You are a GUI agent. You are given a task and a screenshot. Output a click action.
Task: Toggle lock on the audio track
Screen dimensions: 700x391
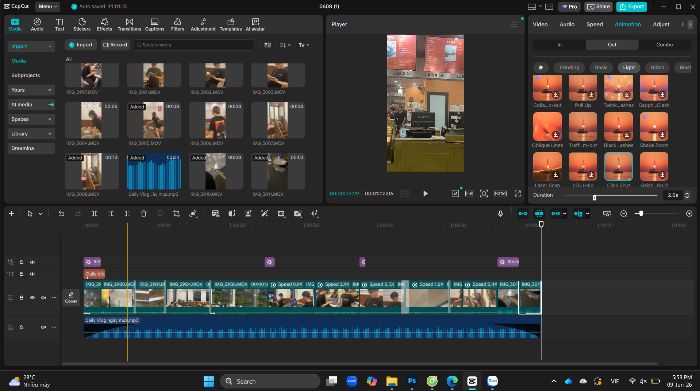pos(21,327)
